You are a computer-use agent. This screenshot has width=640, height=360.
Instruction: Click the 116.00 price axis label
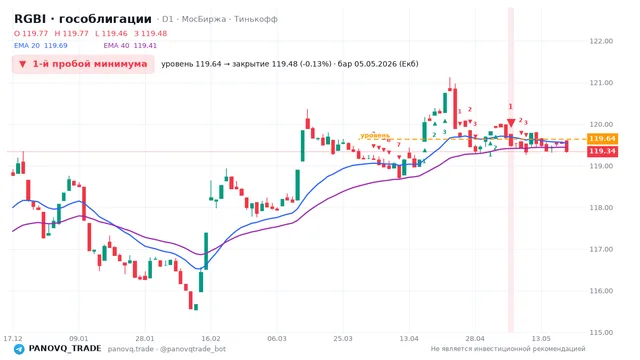[601, 291]
